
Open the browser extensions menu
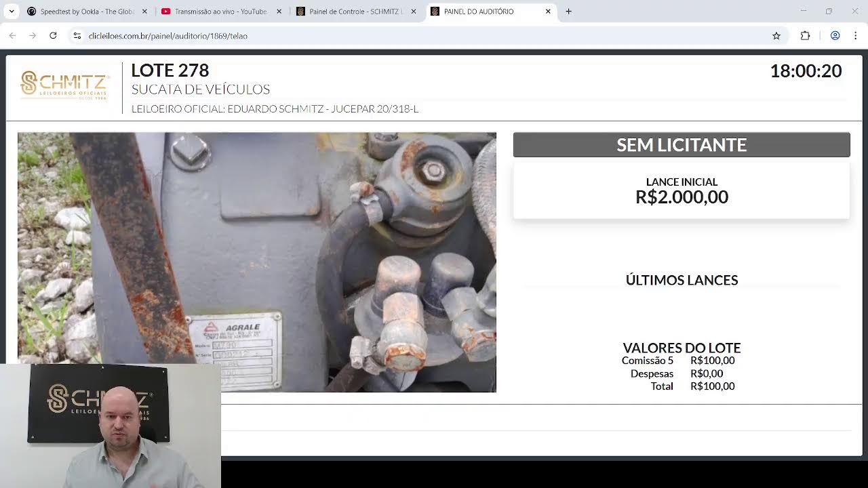805,35
